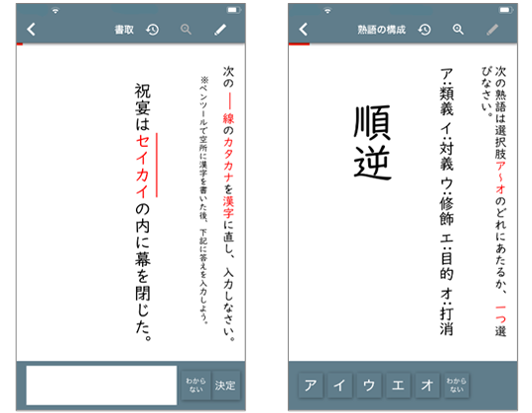Open history on the 書取 screen

153,30
